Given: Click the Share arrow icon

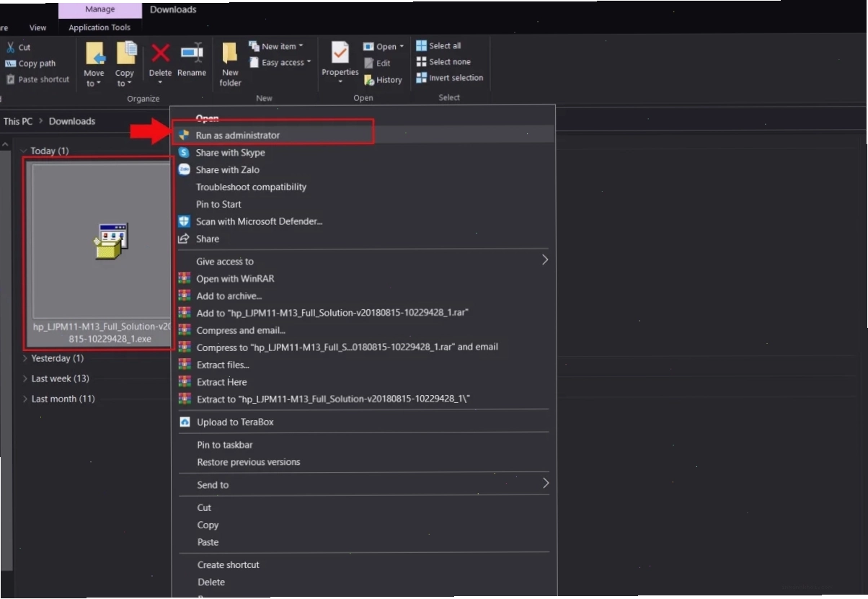Looking at the screenshot, I should point(184,239).
